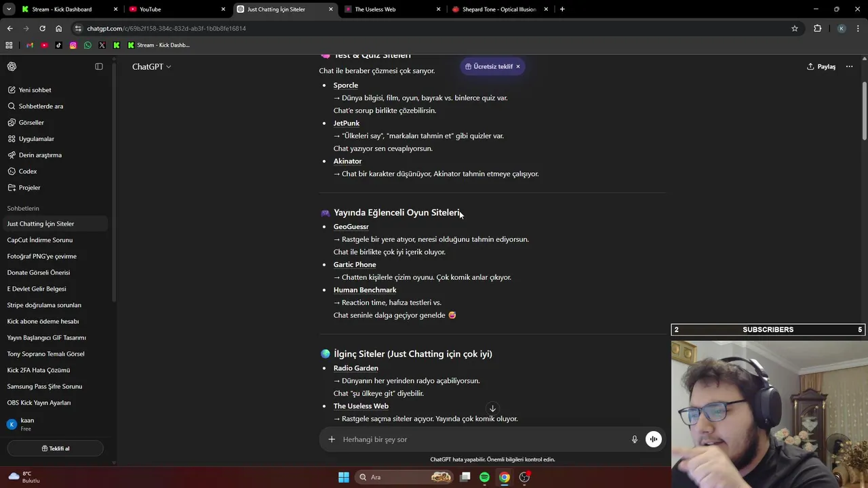Expand the ChatGPT model dropdown
The image size is (868, 488).
point(151,66)
